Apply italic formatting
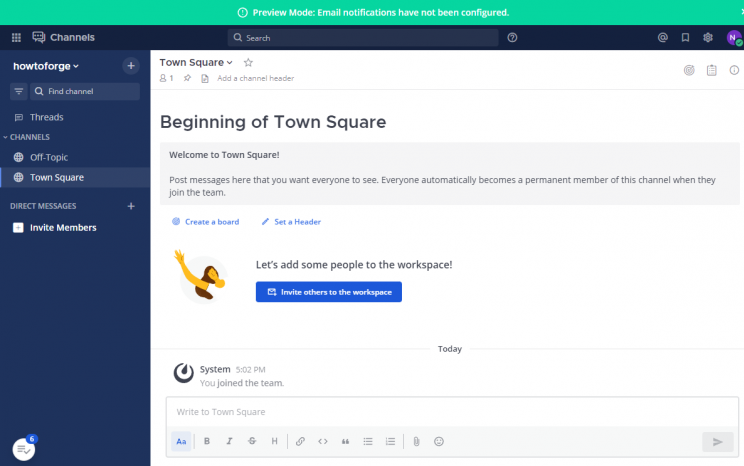The height and width of the screenshot is (466, 744). coord(229,441)
